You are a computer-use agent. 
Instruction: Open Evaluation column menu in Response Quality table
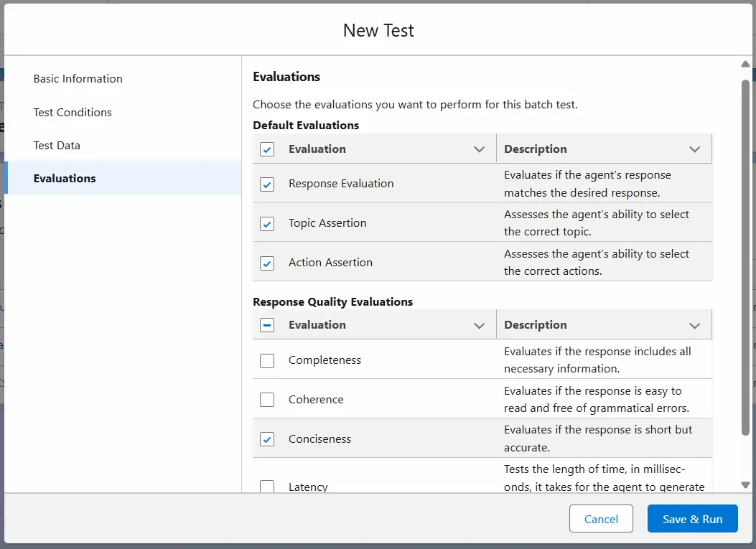480,325
